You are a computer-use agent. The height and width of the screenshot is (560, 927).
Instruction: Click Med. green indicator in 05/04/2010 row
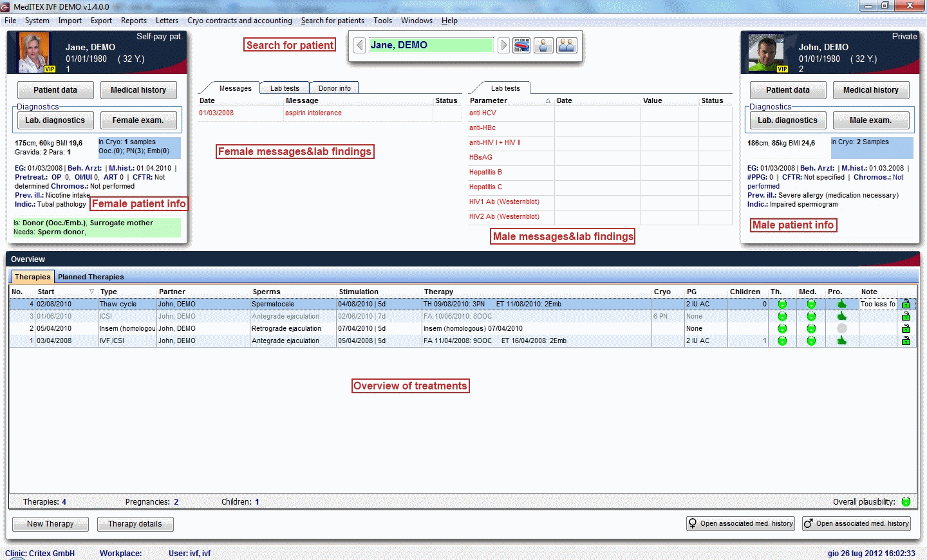tap(811, 328)
